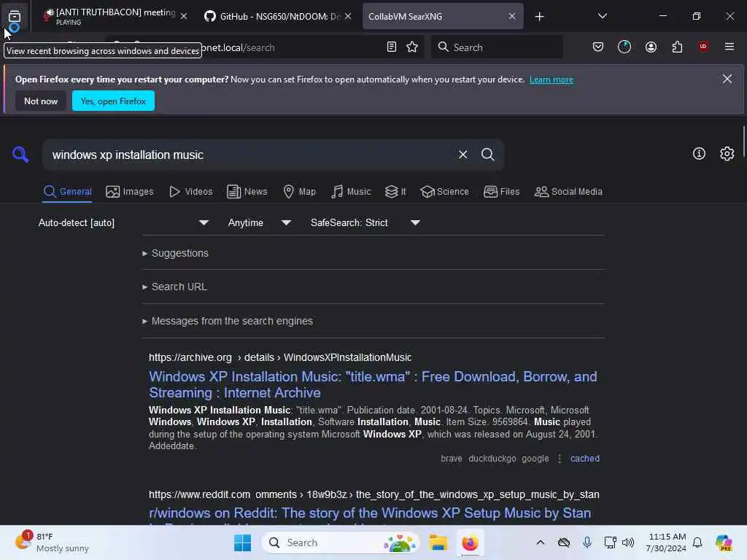Viewport: 747px width, 560px height.
Task: Click the SearXNG query input field
Action: click(x=250, y=155)
